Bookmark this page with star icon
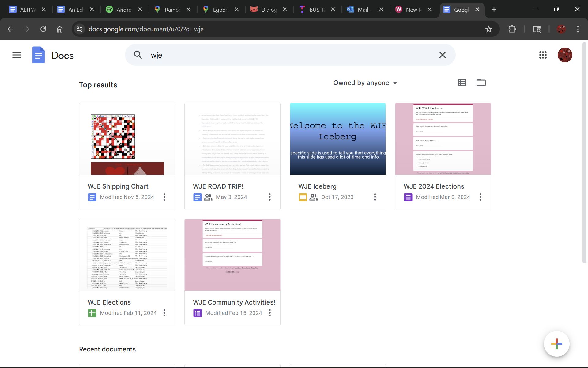Viewport: 588px width, 368px height. (x=488, y=29)
